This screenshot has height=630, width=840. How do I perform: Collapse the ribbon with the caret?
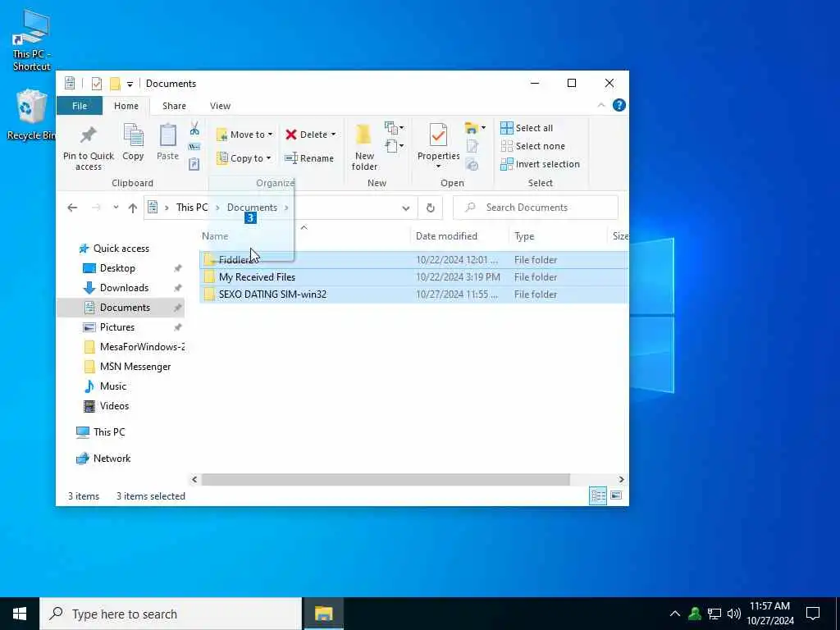point(601,106)
